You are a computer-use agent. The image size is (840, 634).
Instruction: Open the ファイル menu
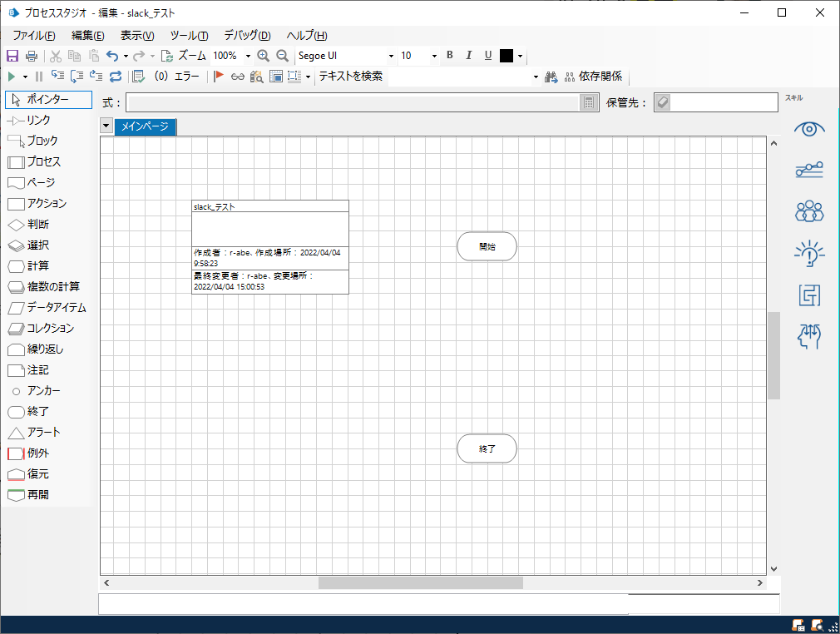34,36
